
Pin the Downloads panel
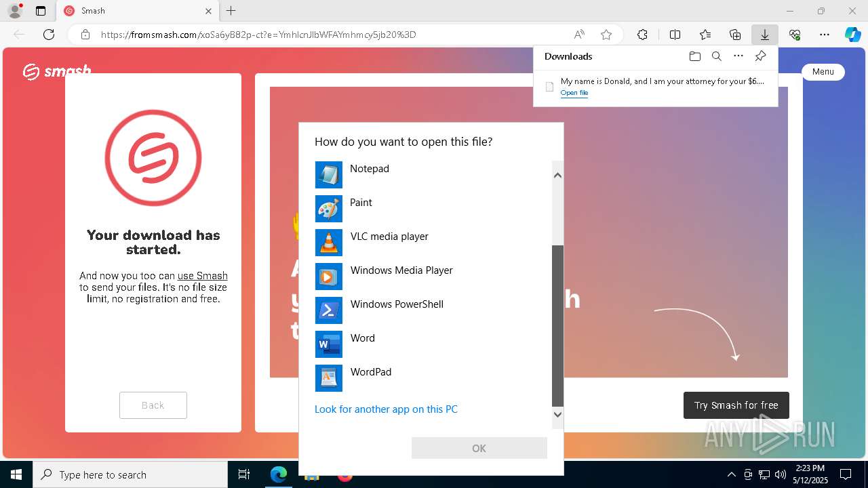point(760,56)
